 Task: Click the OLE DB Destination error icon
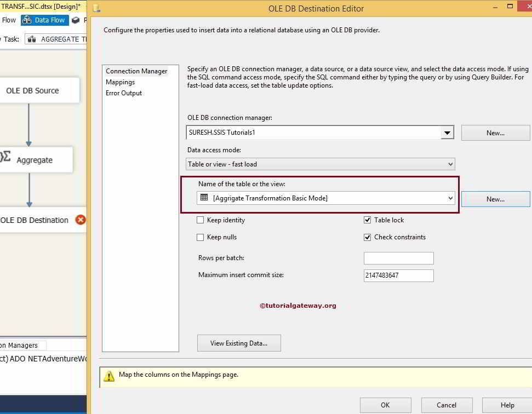click(x=80, y=219)
